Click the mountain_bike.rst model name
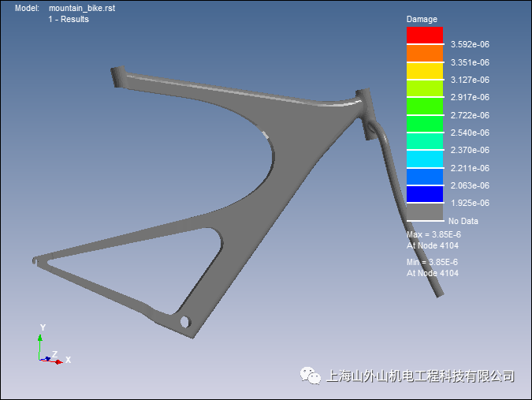 tap(82, 8)
